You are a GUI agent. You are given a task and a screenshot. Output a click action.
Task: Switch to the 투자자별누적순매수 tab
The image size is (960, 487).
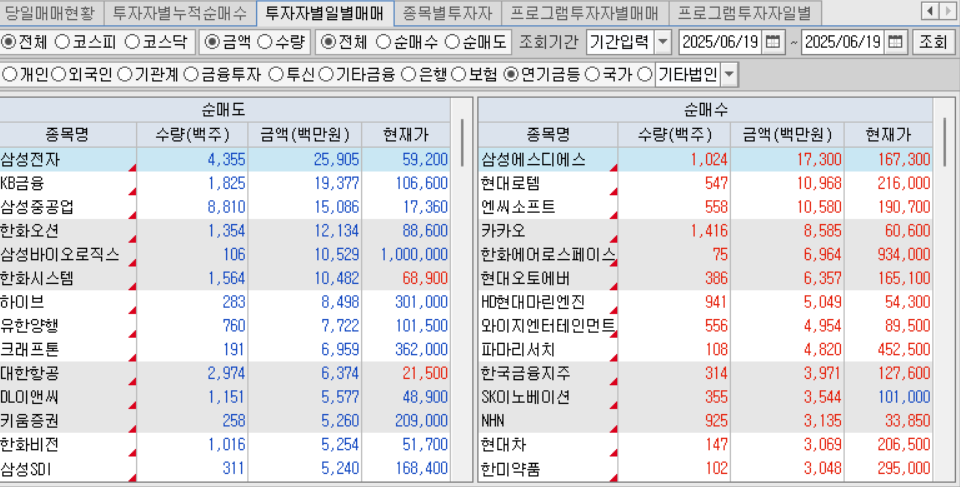point(180,11)
